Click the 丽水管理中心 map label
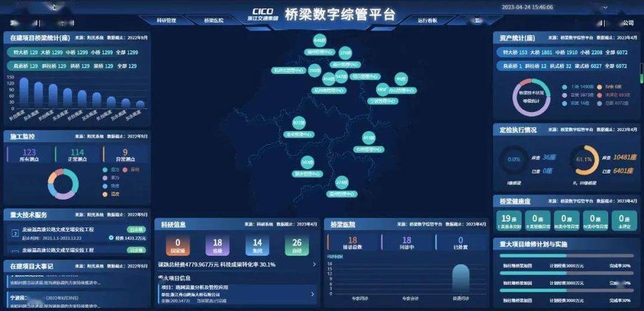Viewport: 644px width, 311px height. pos(307,174)
